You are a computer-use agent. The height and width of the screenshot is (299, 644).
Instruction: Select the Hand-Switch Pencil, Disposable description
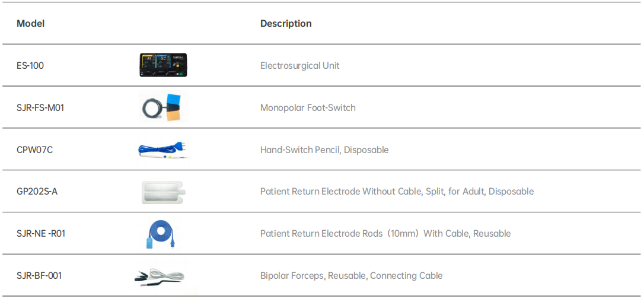(324, 150)
